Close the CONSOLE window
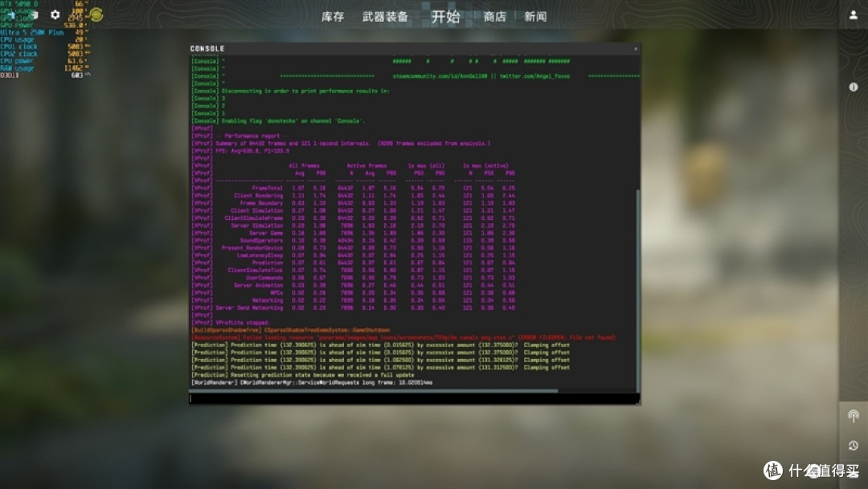This screenshot has height=489, width=868. 636,49
